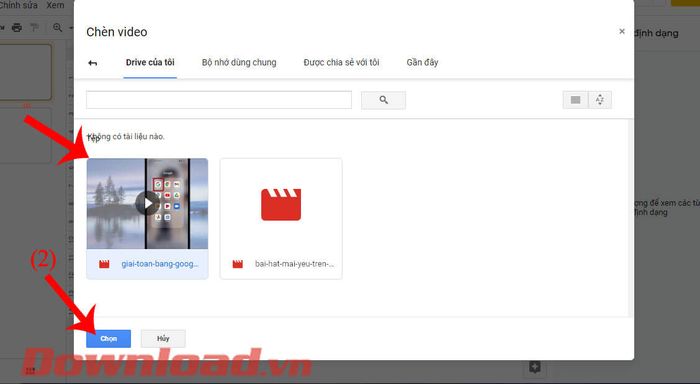Click the red clapper icon beside bai-hat-mai-yeu-tren
Screen dimensions: 700x384
pyautogui.click(x=238, y=264)
